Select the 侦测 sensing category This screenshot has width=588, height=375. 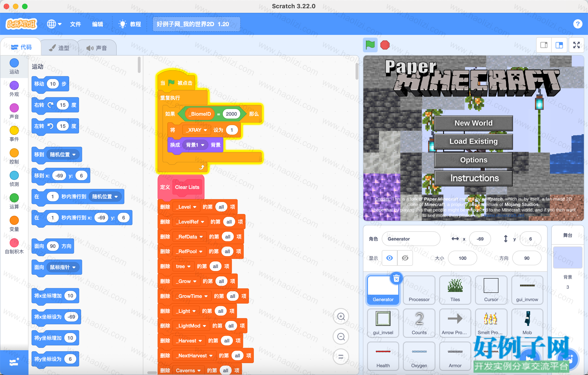(x=14, y=179)
